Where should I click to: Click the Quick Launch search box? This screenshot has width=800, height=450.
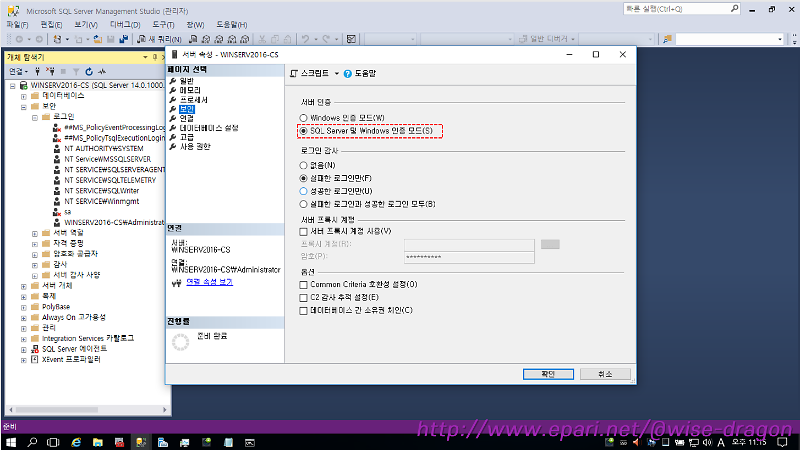(681, 9)
